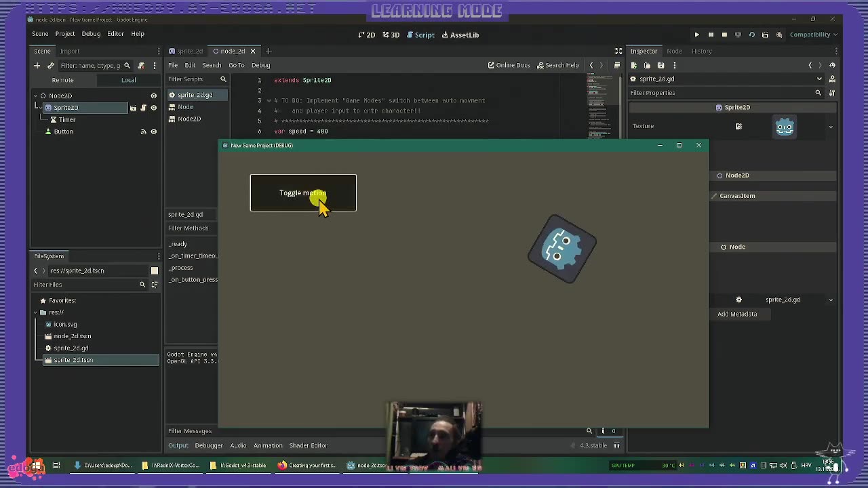Open the scene-open clapper icon on Sprite2D row
Screen dimensions: 868x488
click(133, 108)
